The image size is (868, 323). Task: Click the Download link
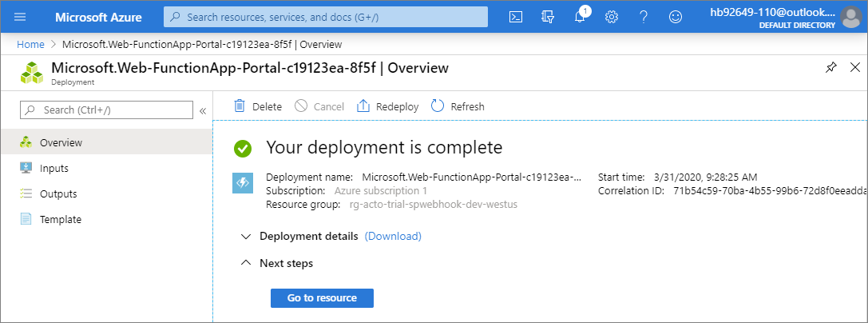tap(393, 236)
